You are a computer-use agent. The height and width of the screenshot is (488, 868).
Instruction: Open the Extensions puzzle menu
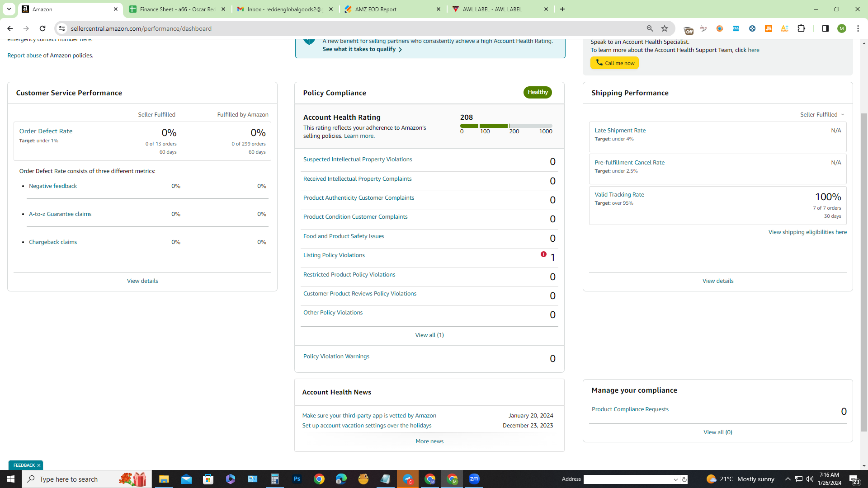802,28
